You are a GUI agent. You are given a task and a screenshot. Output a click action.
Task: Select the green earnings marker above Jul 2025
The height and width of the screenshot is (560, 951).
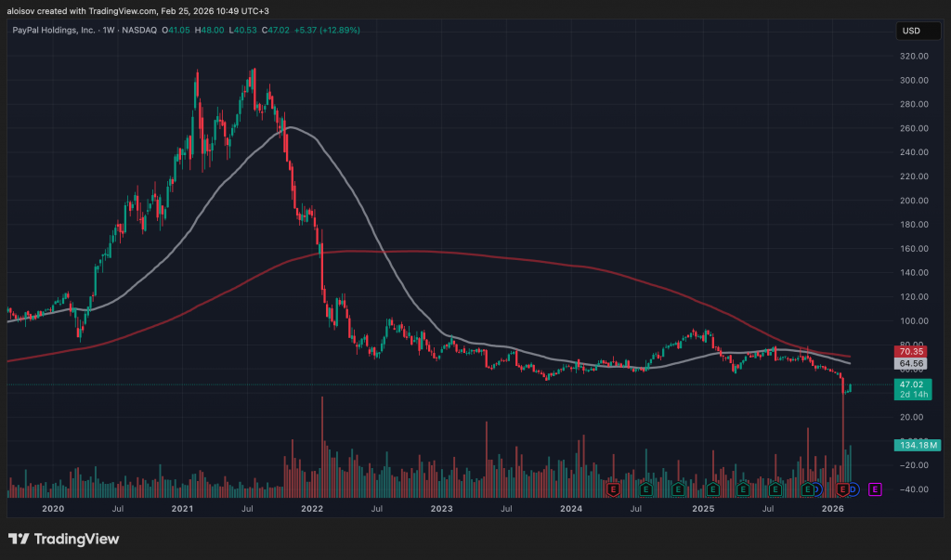click(x=775, y=488)
